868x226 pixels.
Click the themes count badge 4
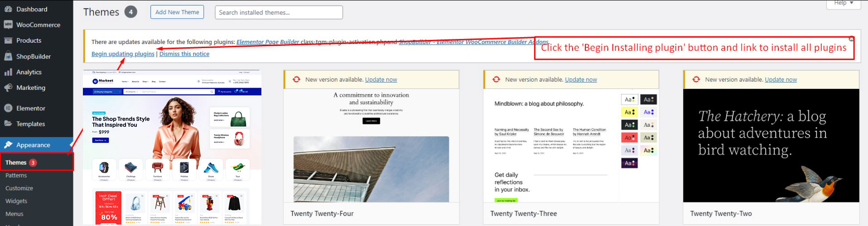(x=131, y=12)
